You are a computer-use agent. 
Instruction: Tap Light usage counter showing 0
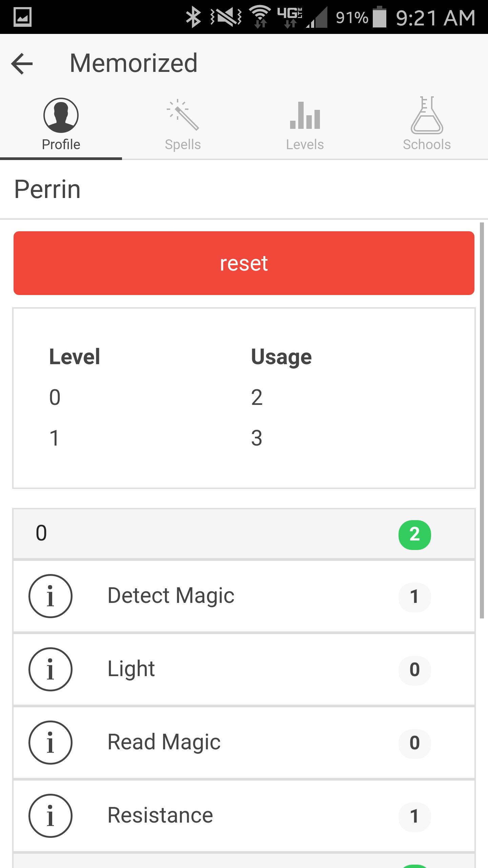click(415, 670)
